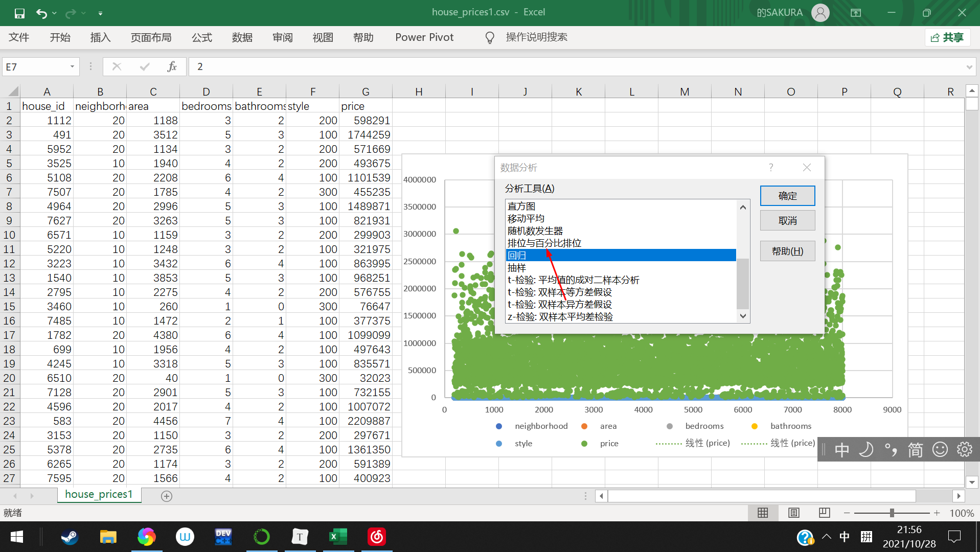This screenshot has width=980, height=552.
Task: Click the Name Box showing E7
Action: click(35, 67)
